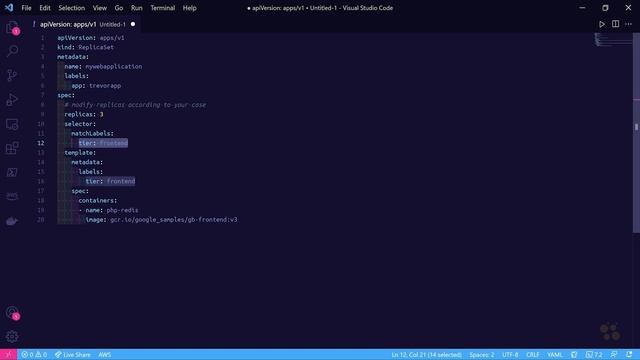640x360 pixels.
Task: Click line number 12 in gutter
Action: (41, 143)
